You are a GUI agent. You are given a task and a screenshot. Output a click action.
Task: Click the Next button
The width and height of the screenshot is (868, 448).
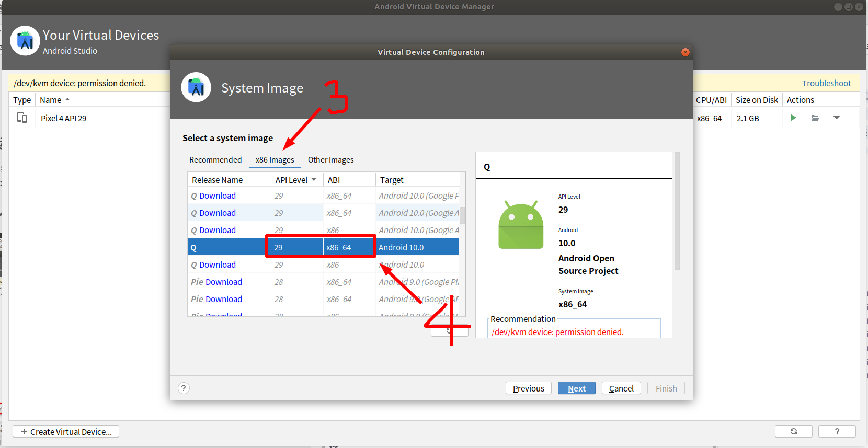coord(577,388)
